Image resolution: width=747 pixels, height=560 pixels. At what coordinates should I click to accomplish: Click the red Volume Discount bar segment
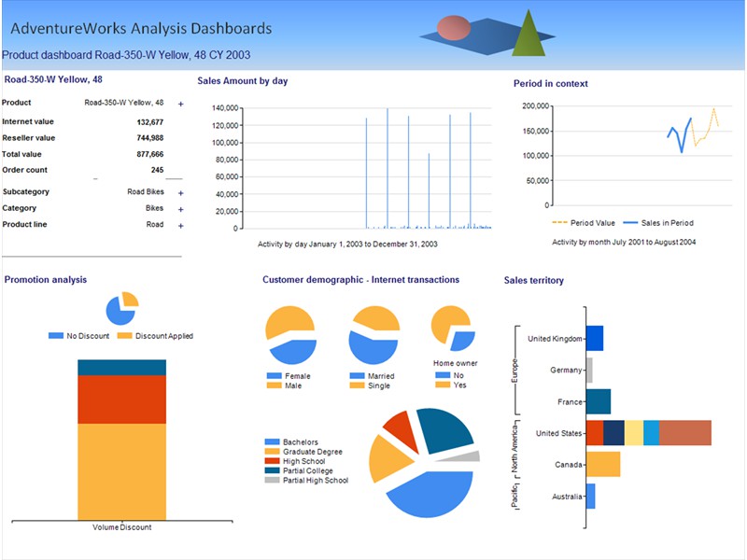[x=122, y=399]
